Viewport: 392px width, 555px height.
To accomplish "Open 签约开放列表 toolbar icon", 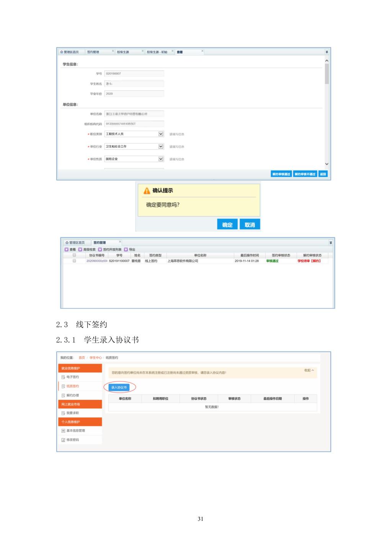I will [x=100, y=250].
